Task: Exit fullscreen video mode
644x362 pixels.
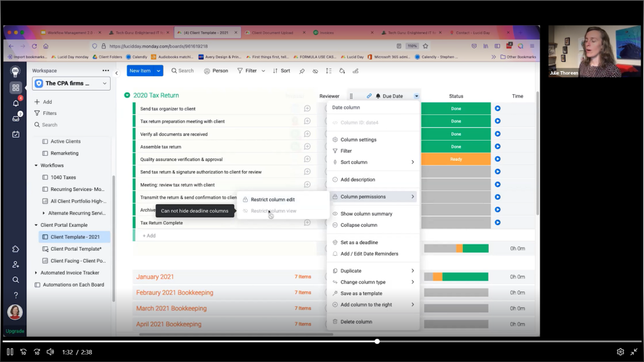Action: [x=634, y=352]
